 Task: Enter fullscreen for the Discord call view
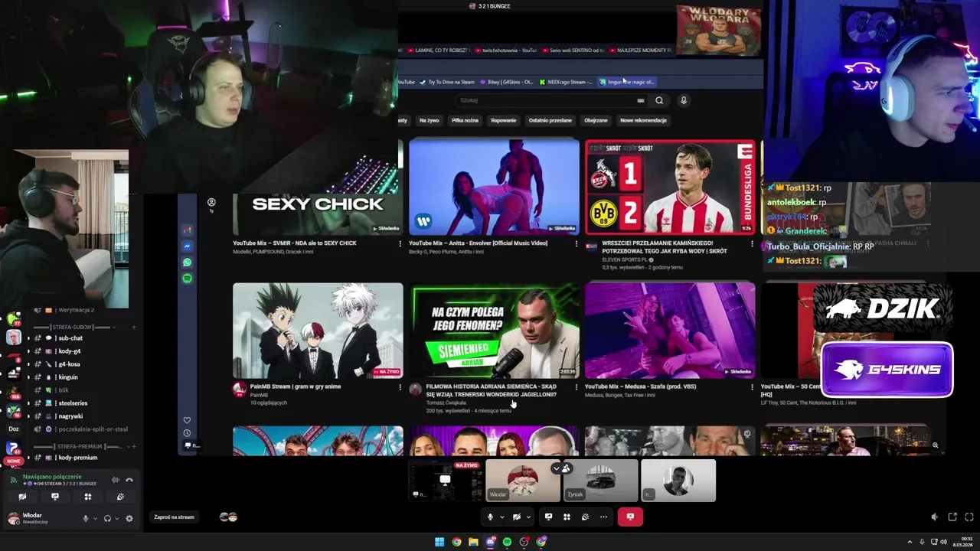pos(969,517)
